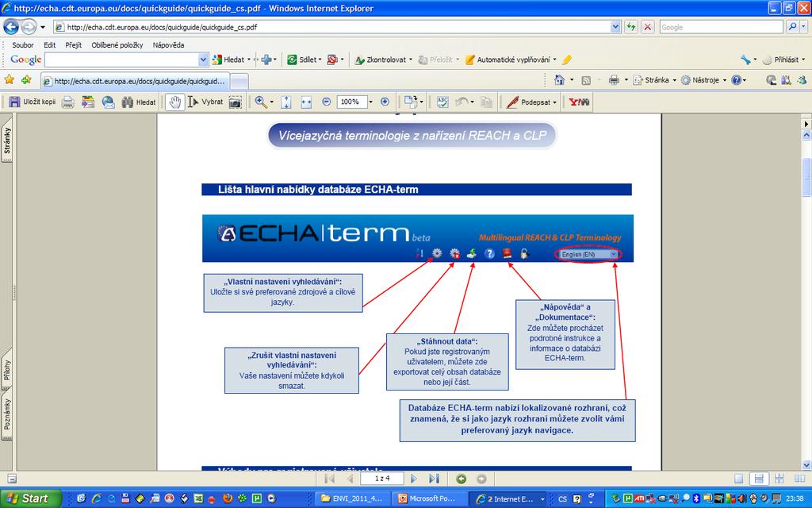
Task: Open the Přejít menu
Action: [74, 45]
